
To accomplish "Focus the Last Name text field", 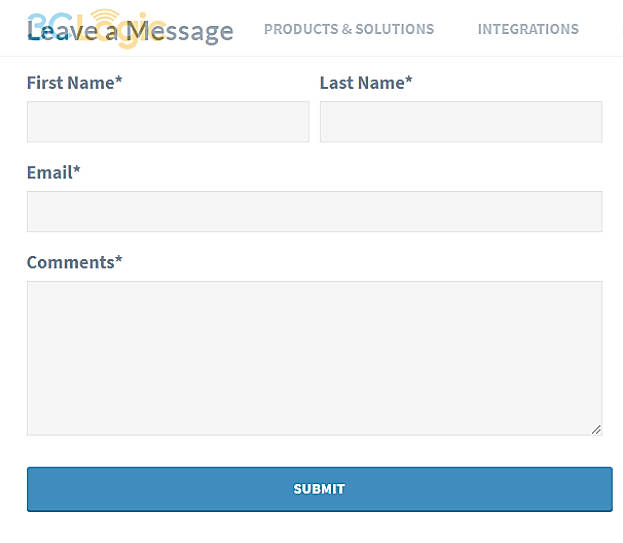I will (461, 122).
